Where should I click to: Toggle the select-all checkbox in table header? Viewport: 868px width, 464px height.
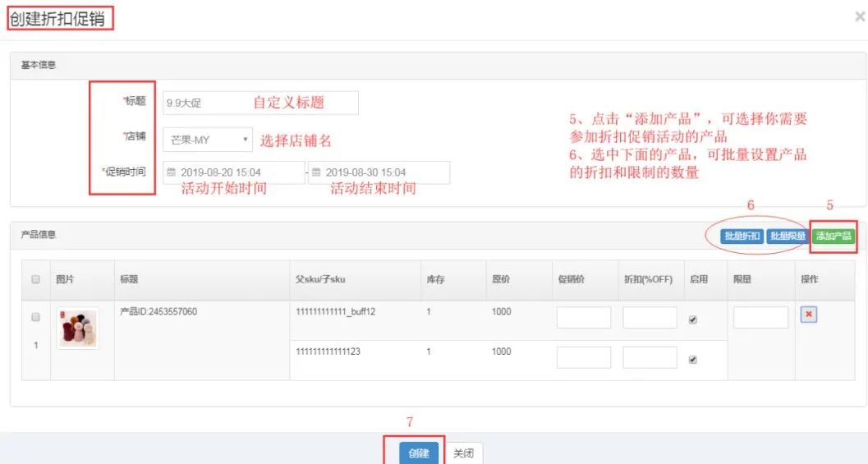click(35, 280)
